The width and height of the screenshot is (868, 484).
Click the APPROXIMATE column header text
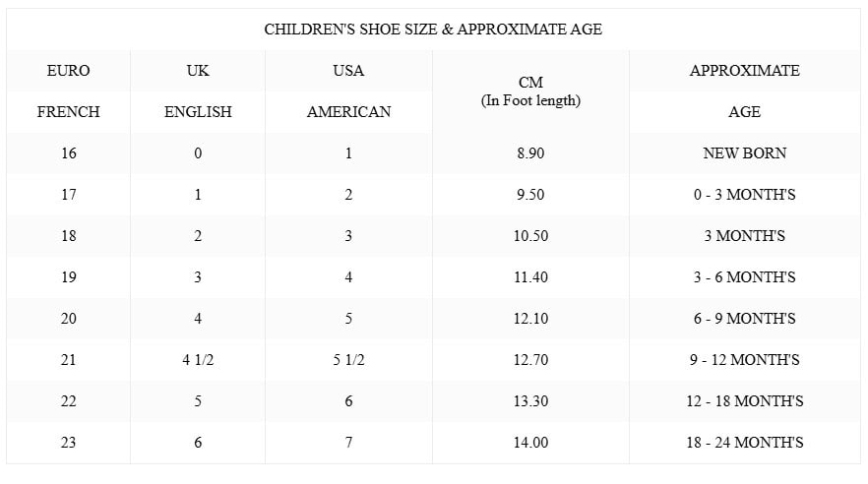[x=744, y=71]
